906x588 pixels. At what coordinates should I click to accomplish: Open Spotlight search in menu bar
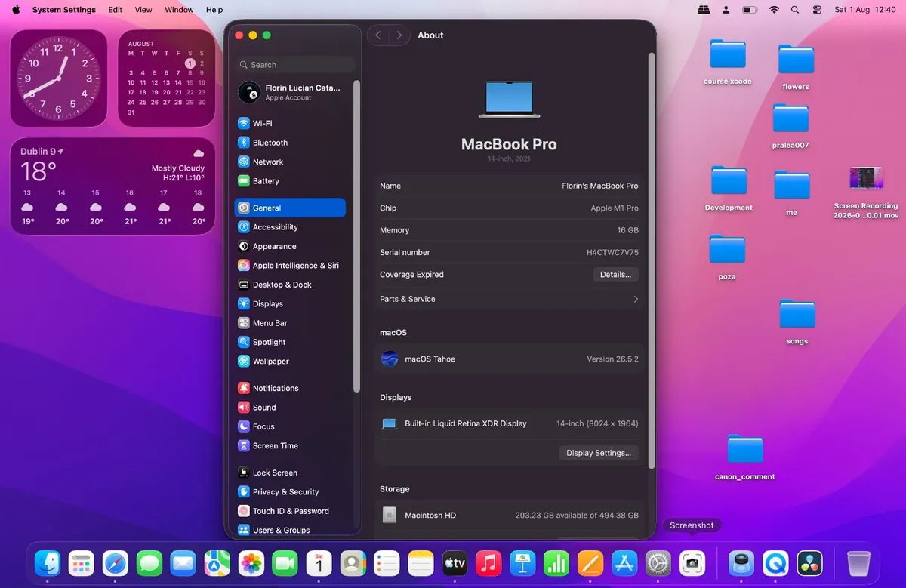pos(794,10)
